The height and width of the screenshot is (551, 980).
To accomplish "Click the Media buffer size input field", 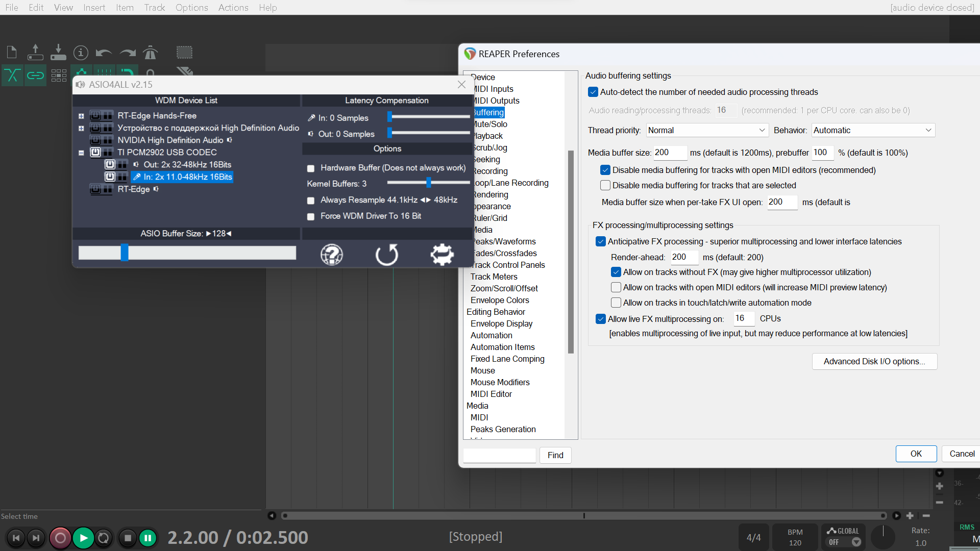I will pyautogui.click(x=670, y=153).
